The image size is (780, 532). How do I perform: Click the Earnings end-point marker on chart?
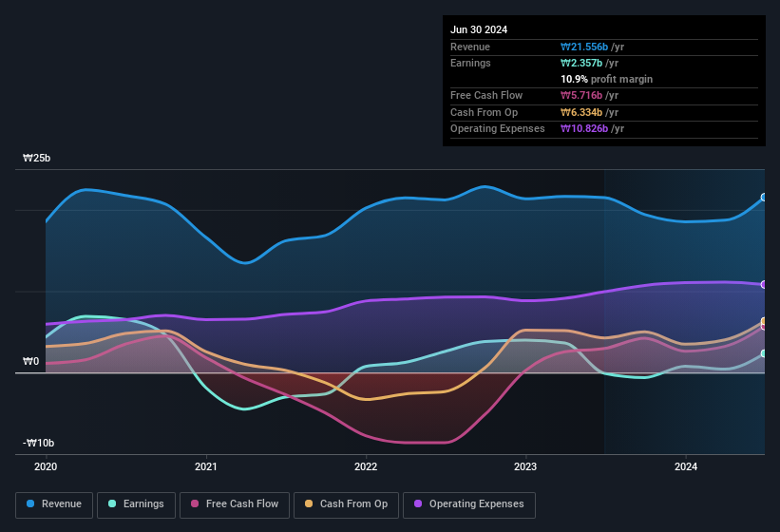tap(764, 353)
